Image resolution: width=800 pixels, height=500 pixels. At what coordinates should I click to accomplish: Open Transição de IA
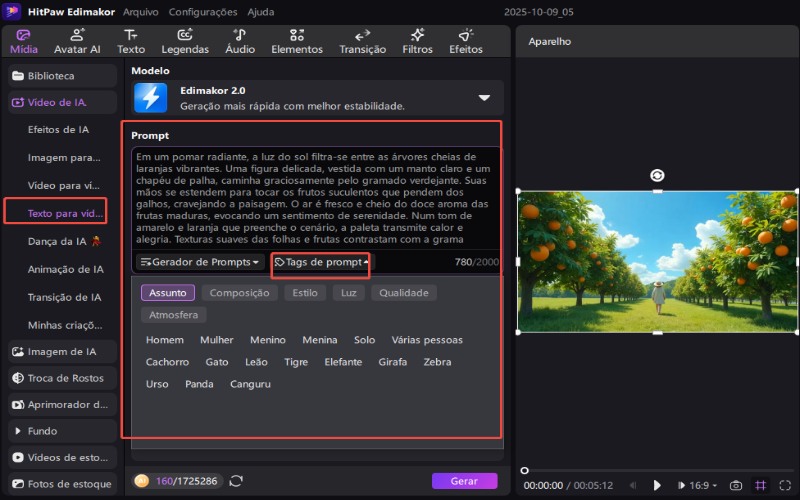[x=64, y=297]
